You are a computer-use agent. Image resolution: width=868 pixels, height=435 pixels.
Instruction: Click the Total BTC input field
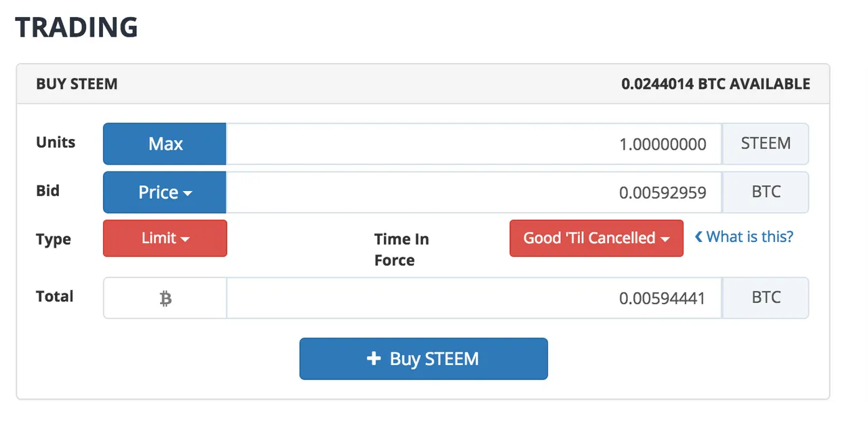(x=473, y=298)
